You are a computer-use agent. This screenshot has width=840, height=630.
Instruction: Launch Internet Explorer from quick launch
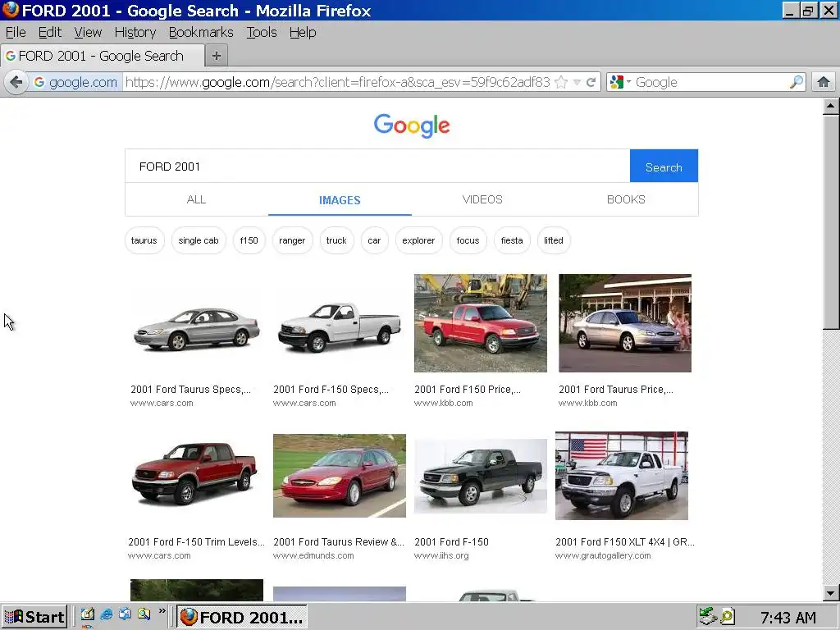pyautogui.click(x=106, y=614)
